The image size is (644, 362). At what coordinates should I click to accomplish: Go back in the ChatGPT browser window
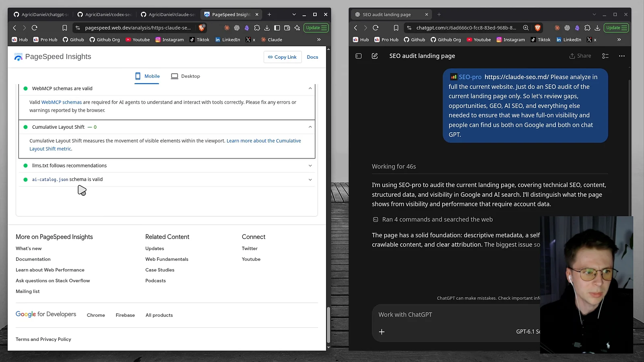pyautogui.click(x=355, y=28)
